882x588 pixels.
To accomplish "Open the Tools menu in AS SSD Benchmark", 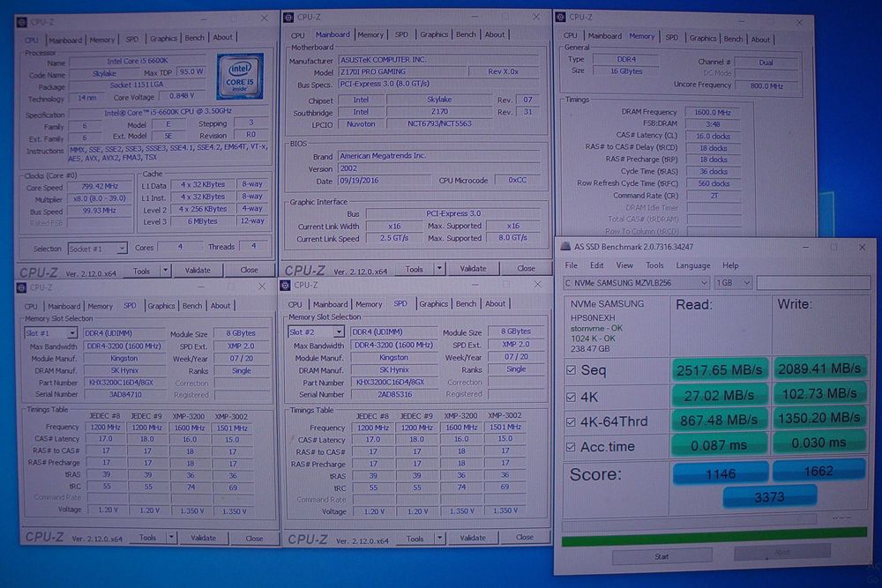I will point(654,265).
